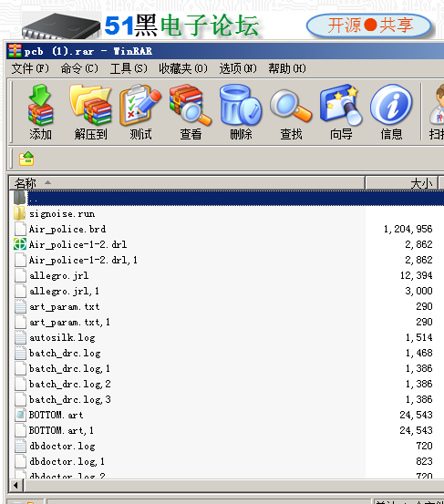Click the WinRAR title bar icon
Screen dimensions: 444x504
click(x=15, y=51)
